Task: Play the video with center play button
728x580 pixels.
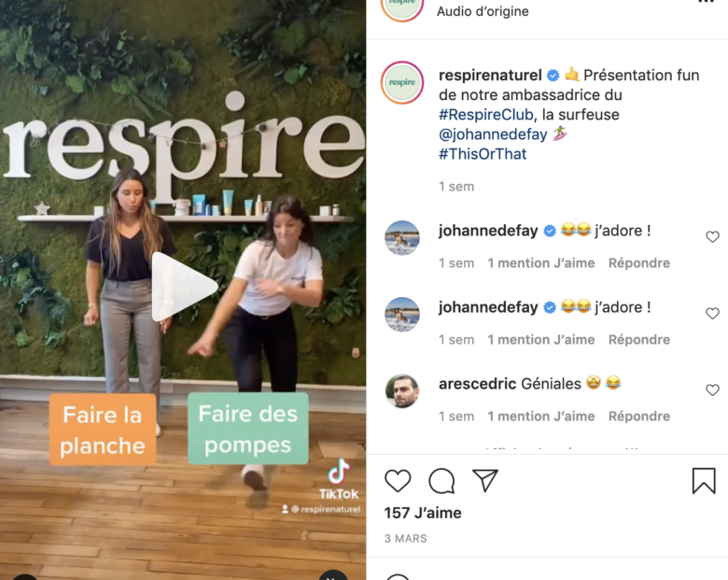Action: 183,287
